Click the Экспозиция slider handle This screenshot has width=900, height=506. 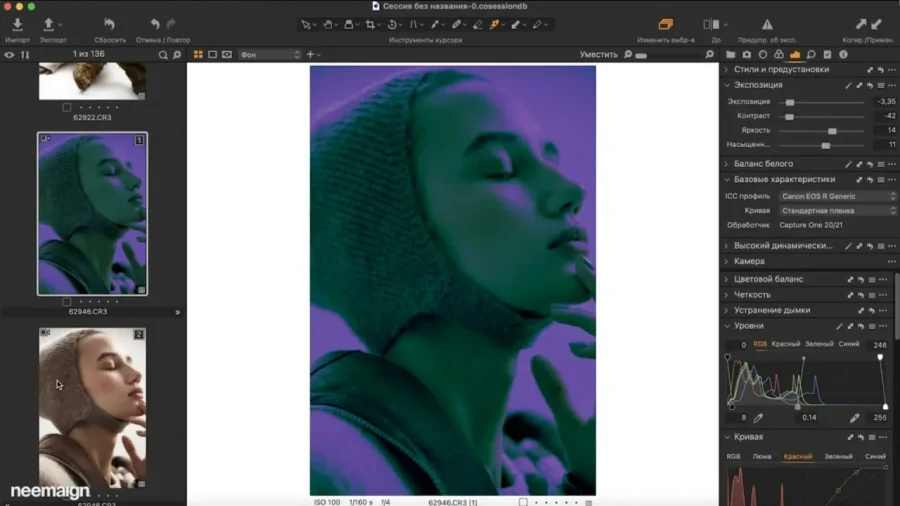coord(790,102)
